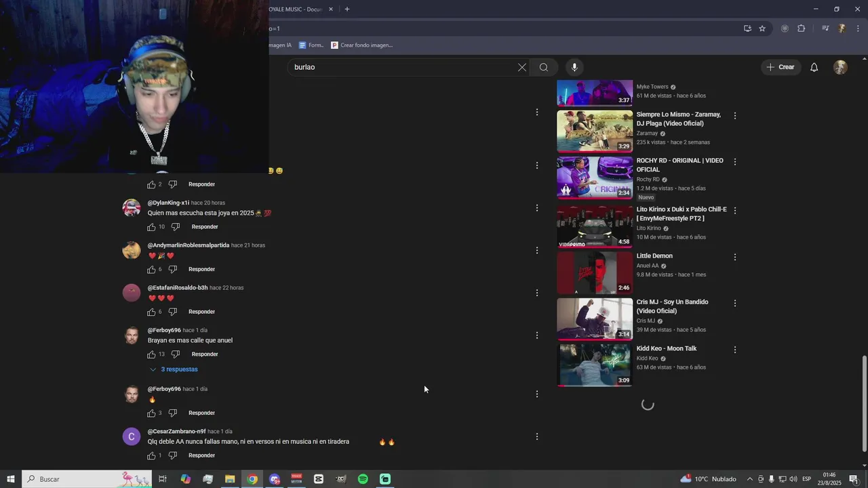Open options menu for EstafaniRosaldo-b3h comment
Viewport: 868px width, 488px height.
coord(537,293)
